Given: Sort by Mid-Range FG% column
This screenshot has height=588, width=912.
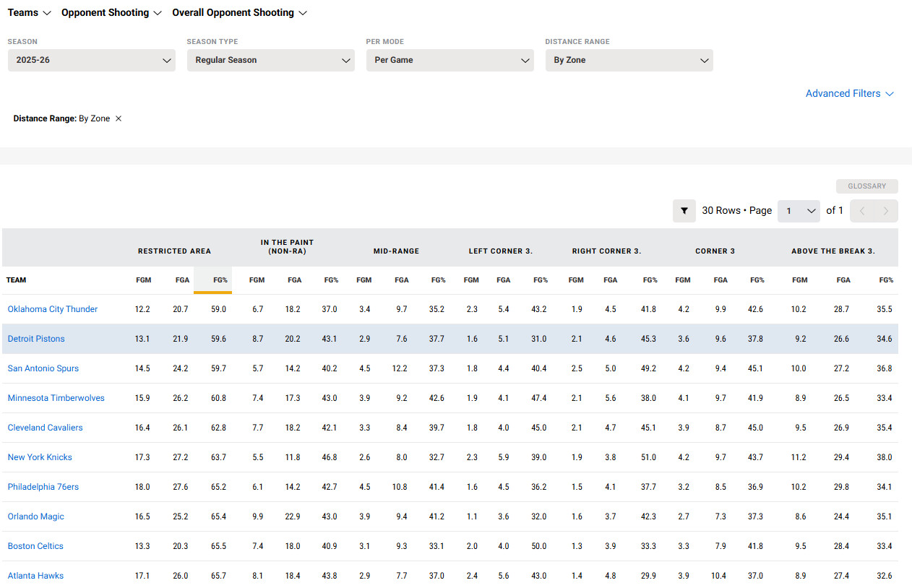Looking at the screenshot, I should point(438,280).
